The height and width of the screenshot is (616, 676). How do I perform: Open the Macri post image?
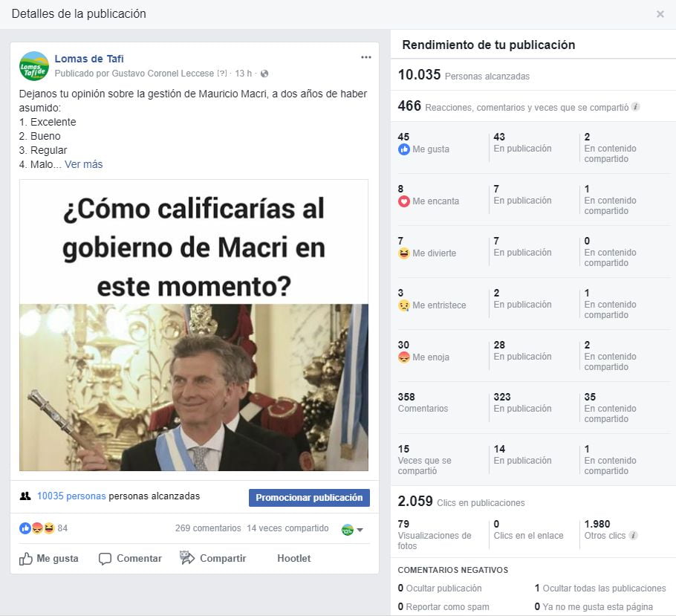click(x=194, y=325)
